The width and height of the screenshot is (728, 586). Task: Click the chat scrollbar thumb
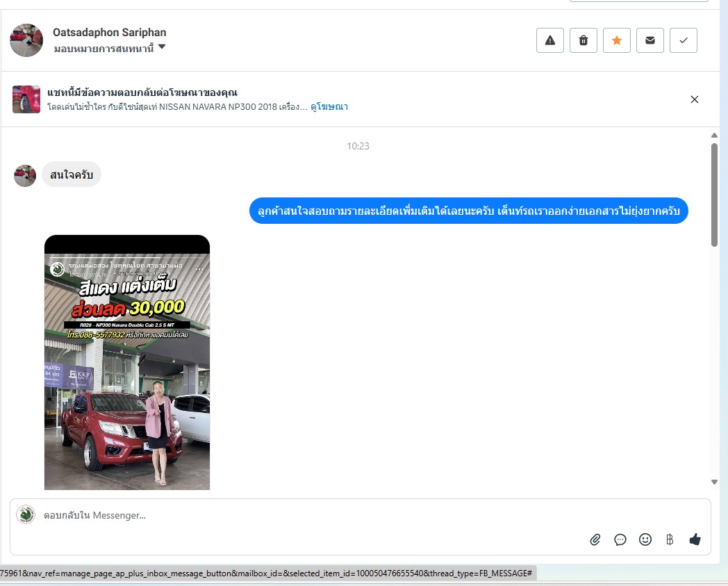(x=715, y=195)
